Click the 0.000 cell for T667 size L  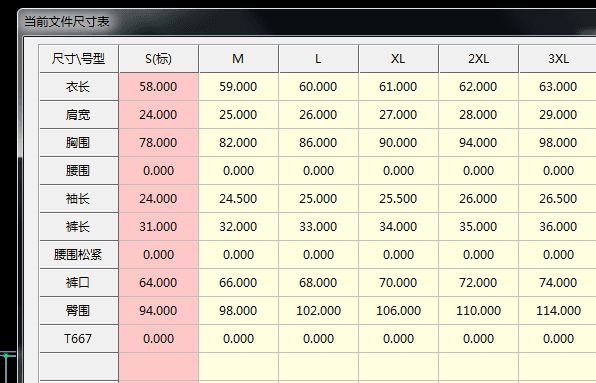pos(319,339)
